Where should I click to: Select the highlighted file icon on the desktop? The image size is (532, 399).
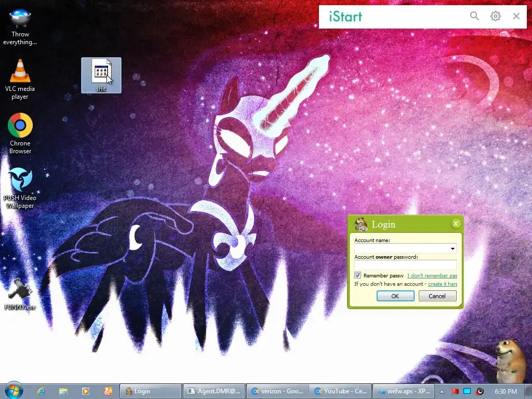point(101,75)
